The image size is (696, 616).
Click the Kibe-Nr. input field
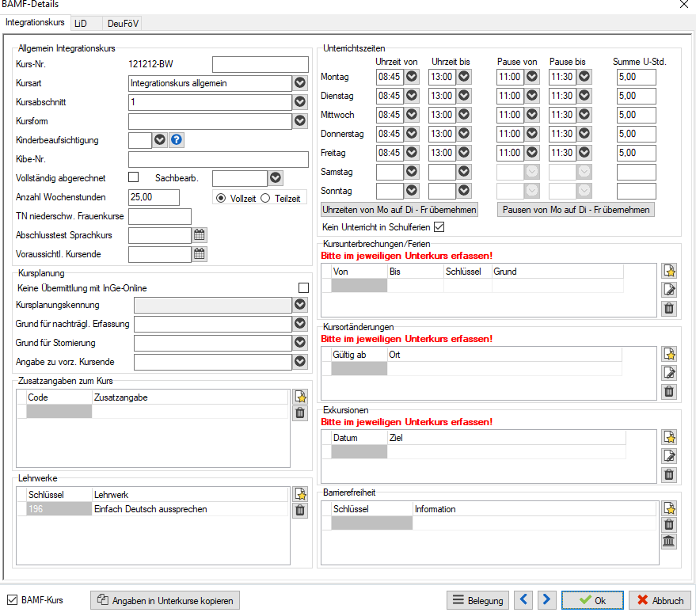coord(219,159)
